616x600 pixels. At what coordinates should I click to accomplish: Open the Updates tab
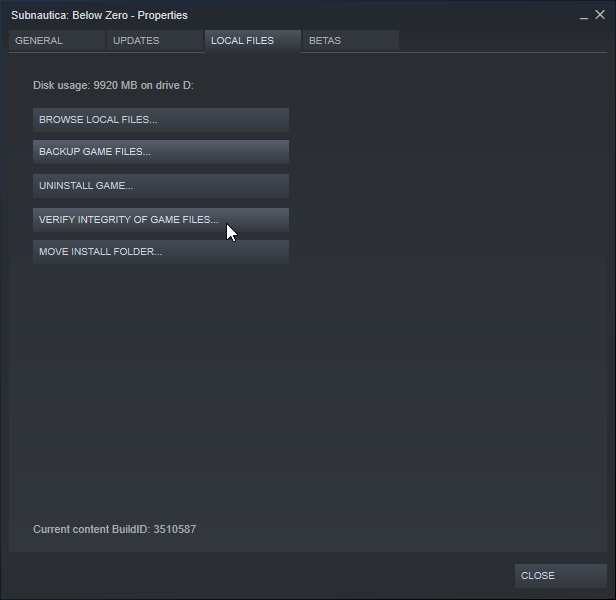point(155,40)
